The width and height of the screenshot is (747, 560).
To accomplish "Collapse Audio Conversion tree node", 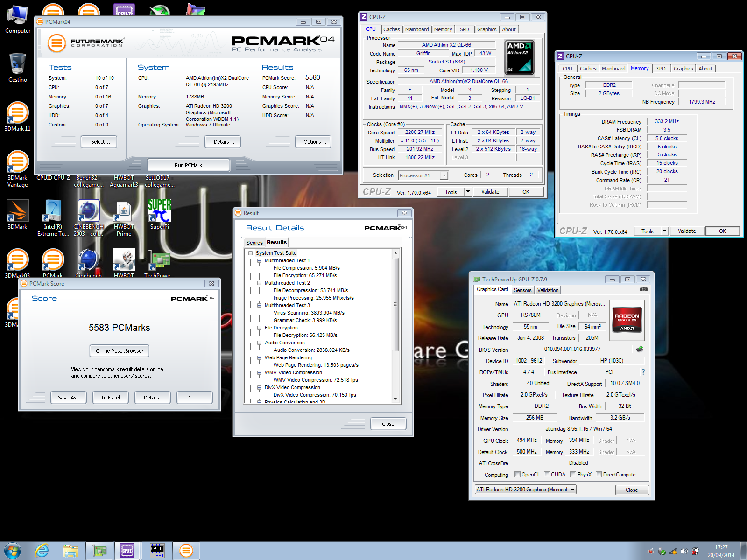I will [260, 343].
